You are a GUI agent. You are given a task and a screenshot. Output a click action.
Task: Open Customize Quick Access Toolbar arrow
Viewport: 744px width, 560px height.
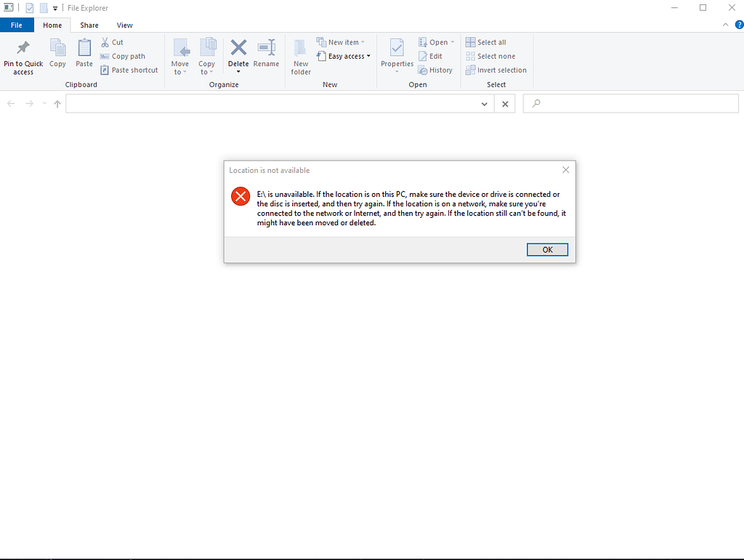[x=55, y=9]
